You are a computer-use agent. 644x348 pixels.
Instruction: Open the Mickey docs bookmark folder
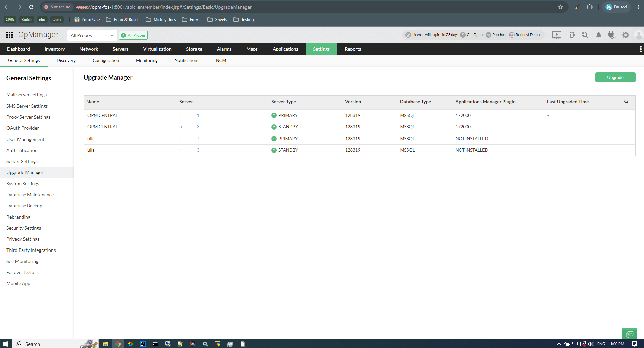coord(161,20)
